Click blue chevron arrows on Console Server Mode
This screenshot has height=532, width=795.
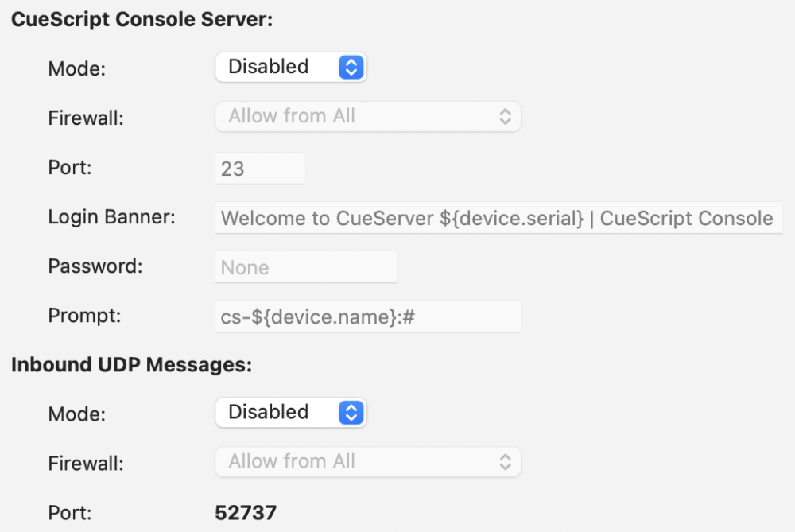pyautogui.click(x=351, y=67)
